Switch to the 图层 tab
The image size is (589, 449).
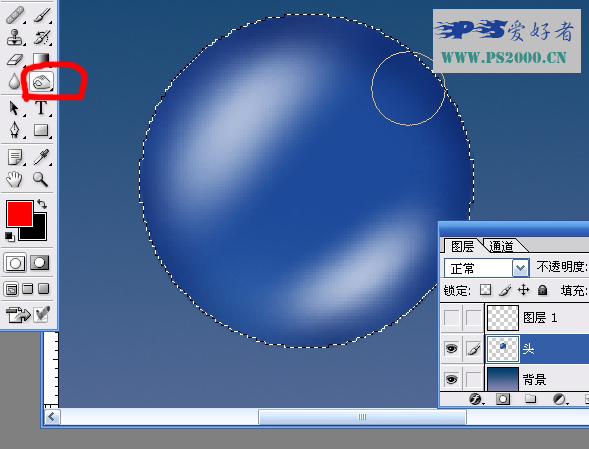click(x=462, y=246)
